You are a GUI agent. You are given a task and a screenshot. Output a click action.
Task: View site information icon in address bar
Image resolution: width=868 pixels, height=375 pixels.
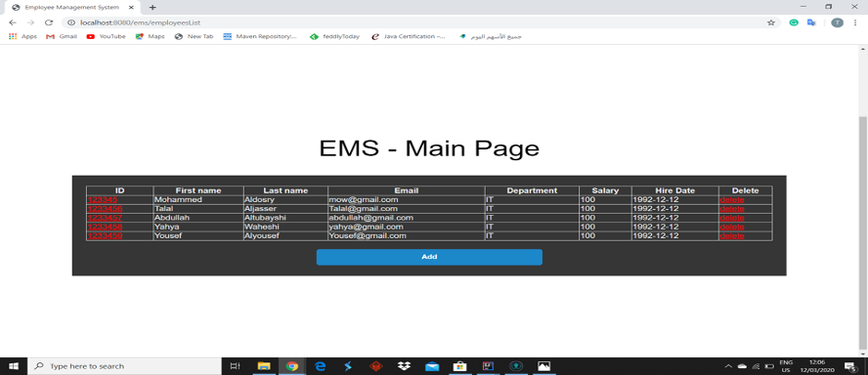pos(71,22)
